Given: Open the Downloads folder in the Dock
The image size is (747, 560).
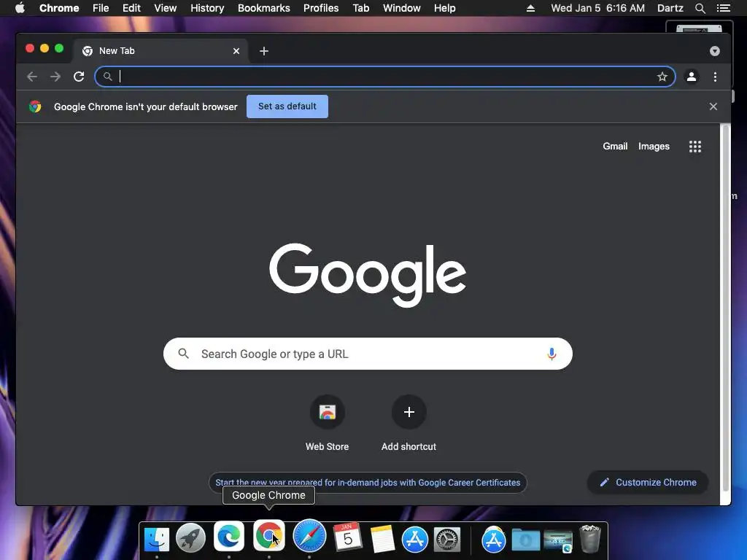Looking at the screenshot, I should 526,540.
